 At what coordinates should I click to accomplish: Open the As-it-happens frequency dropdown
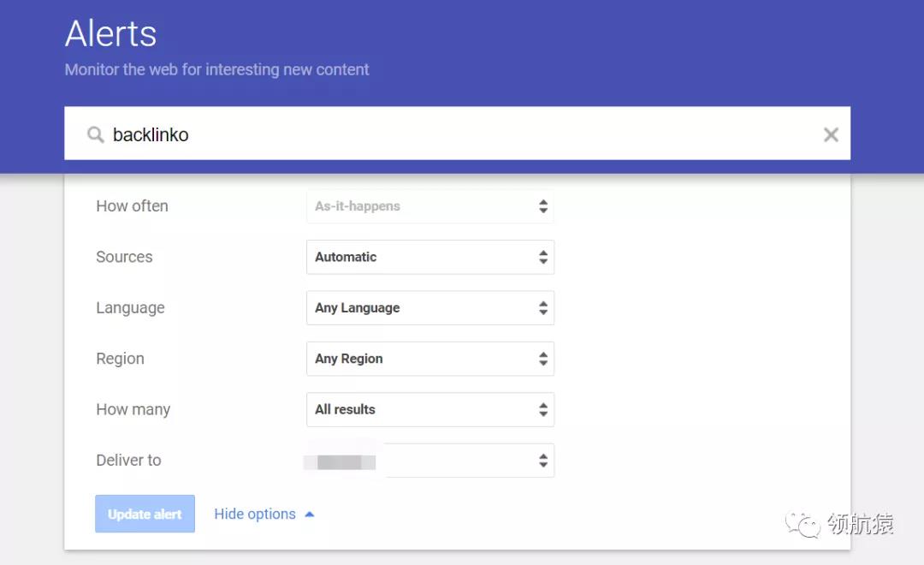tap(429, 206)
